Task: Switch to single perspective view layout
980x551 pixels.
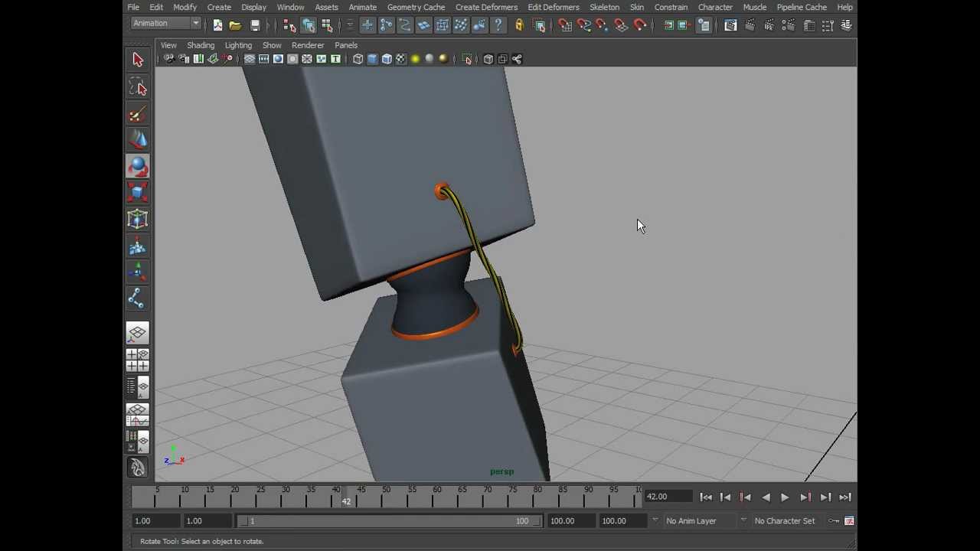Action: click(138, 333)
